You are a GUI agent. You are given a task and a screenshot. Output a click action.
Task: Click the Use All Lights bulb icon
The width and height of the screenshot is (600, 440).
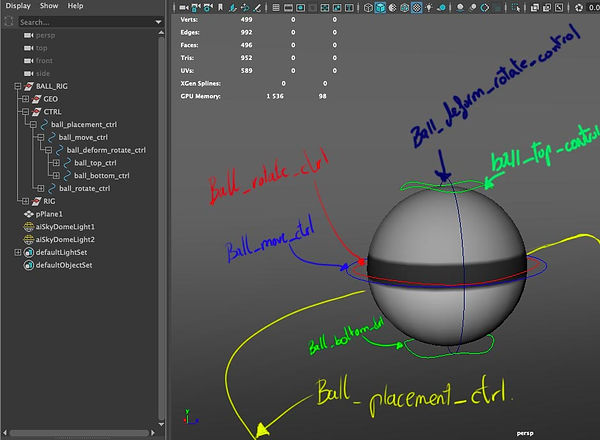tap(429, 7)
